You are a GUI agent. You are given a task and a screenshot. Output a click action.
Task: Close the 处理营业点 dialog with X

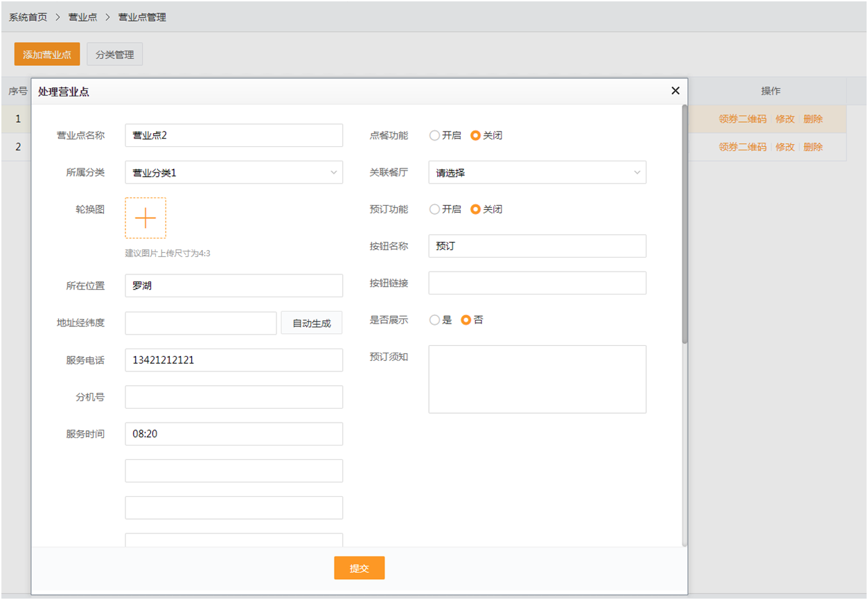point(675,91)
